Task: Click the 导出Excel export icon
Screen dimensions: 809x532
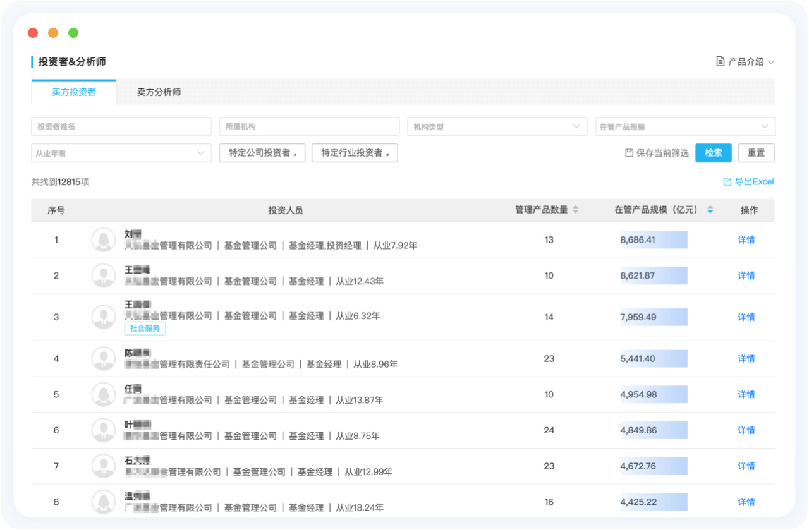Action: point(727,182)
